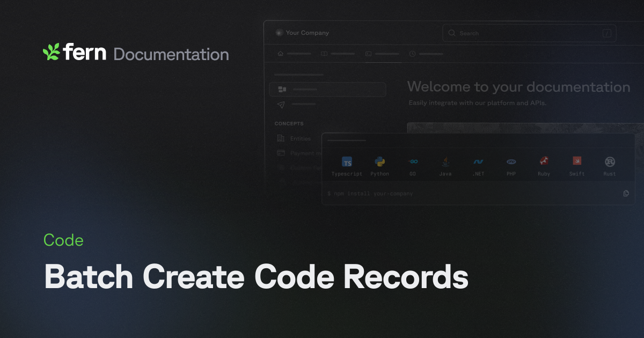The height and width of the screenshot is (338, 644).
Task: Open the book icon tab
Action: click(x=324, y=54)
